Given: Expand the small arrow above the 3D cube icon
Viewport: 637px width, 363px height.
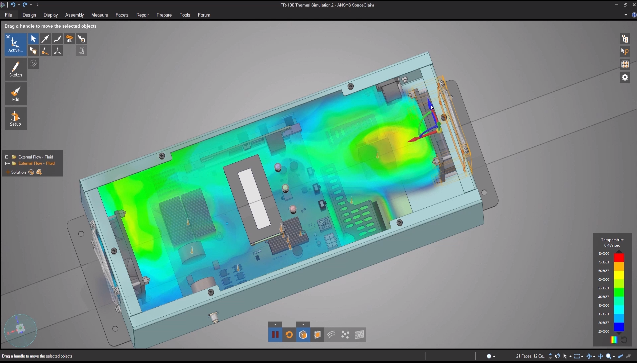Looking at the screenshot, I should point(303,324).
